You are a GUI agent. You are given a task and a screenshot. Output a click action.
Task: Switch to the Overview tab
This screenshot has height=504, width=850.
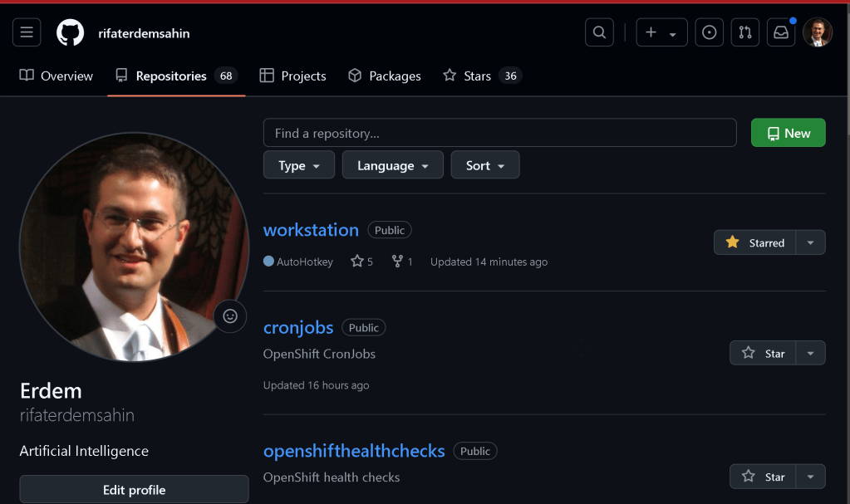(57, 76)
